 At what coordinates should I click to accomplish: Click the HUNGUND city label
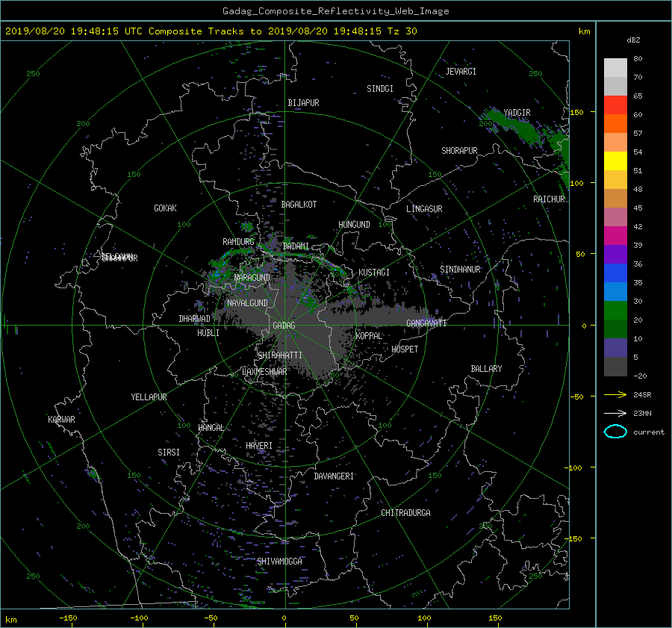click(354, 225)
